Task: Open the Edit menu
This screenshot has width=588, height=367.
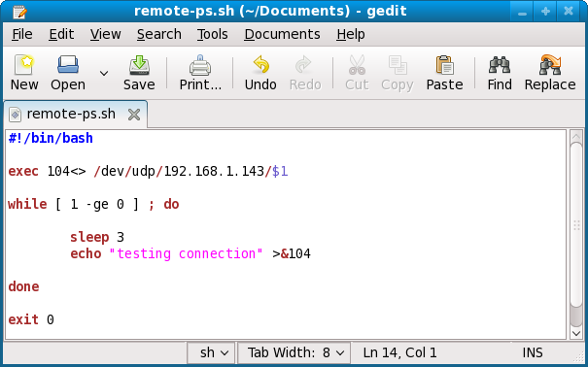Action: [x=61, y=34]
